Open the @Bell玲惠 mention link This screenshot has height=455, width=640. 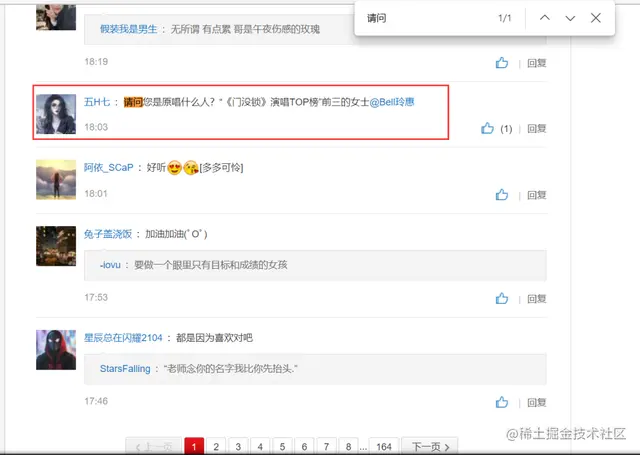392,102
